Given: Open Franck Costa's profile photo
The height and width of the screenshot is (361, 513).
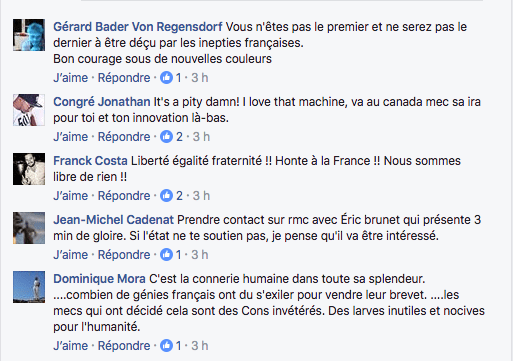Looking at the screenshot, I should 29,169.
